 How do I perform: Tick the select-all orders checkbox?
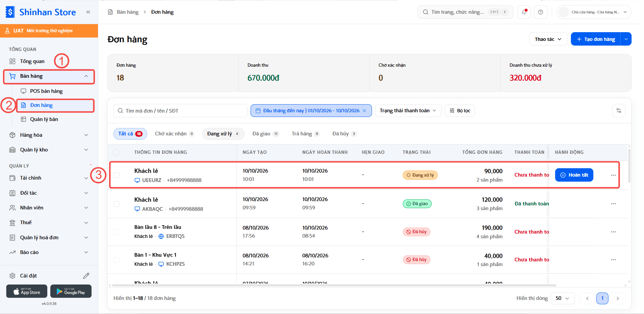pos(116,152)
